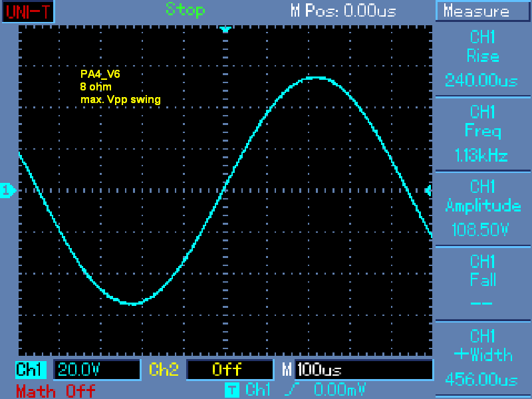Click the 456.00us width value
The width and height of the screenshot is (532, 399).
[481, 379]
